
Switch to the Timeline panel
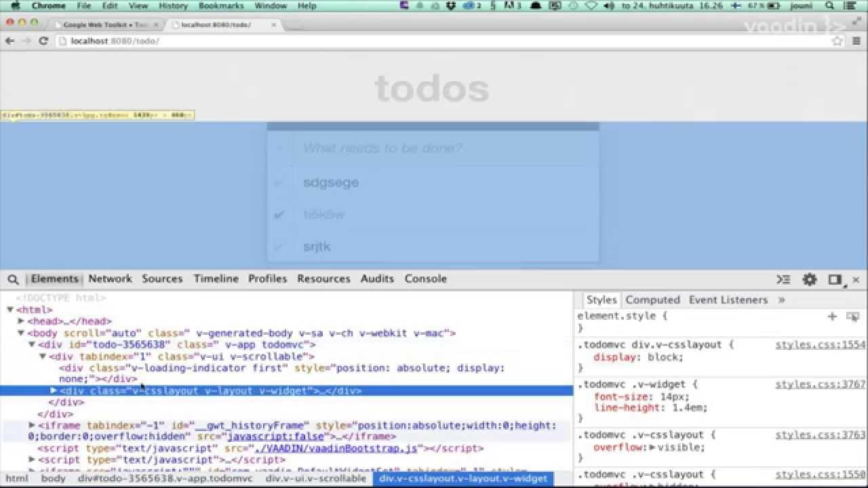[216, 279]
